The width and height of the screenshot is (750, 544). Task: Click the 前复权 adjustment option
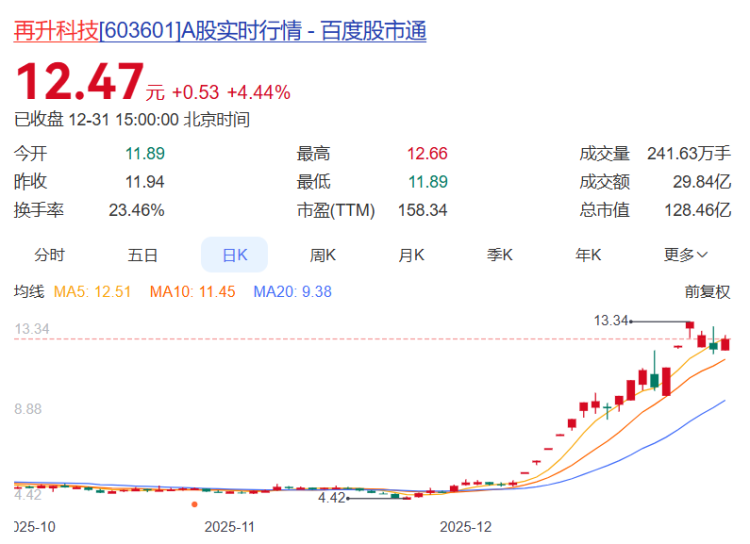click(707, 291)
